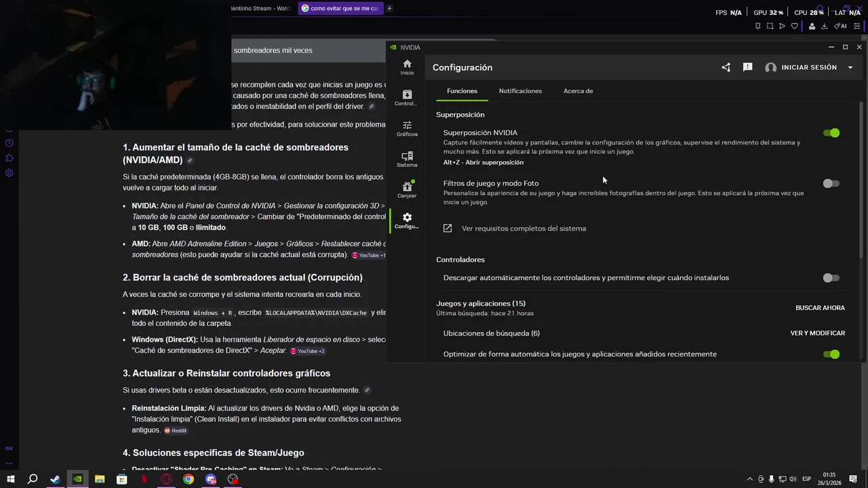This screenshot has height=488, width=868.
Task: Click link icon after 'Reinstalar controladores' paragraph
Action: pyautogui.click(x=367, y=390)
